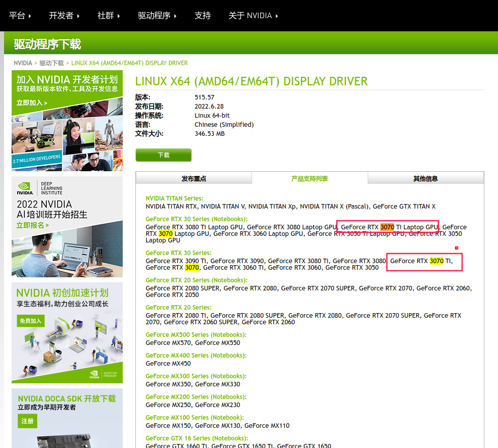Open the Deep Learning Institute logo

coord(40,188)
